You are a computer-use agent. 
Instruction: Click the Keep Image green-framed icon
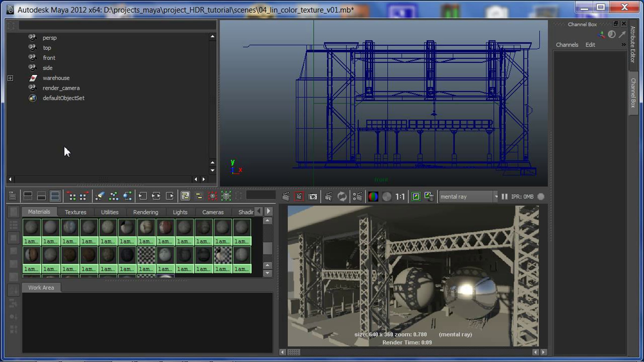[x=416, y=197]
